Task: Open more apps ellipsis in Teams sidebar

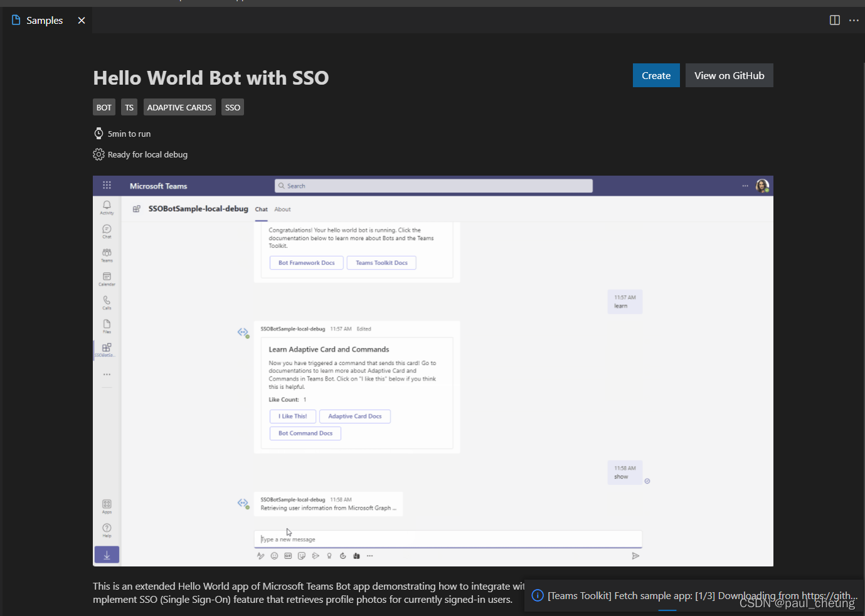Action: (x=107, y=374)
